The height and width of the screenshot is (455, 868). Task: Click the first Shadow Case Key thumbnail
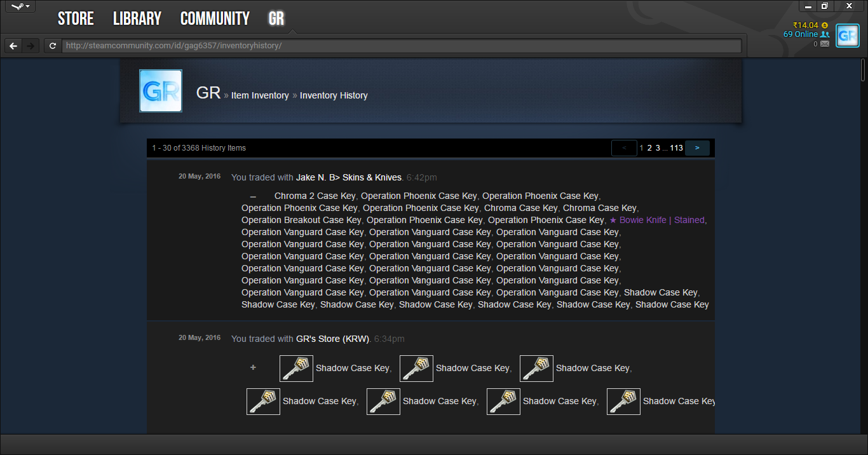click(x=296, y=369)
